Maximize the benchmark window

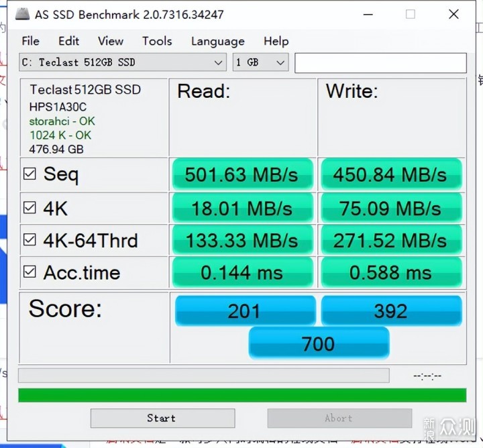tap(411, 14)
